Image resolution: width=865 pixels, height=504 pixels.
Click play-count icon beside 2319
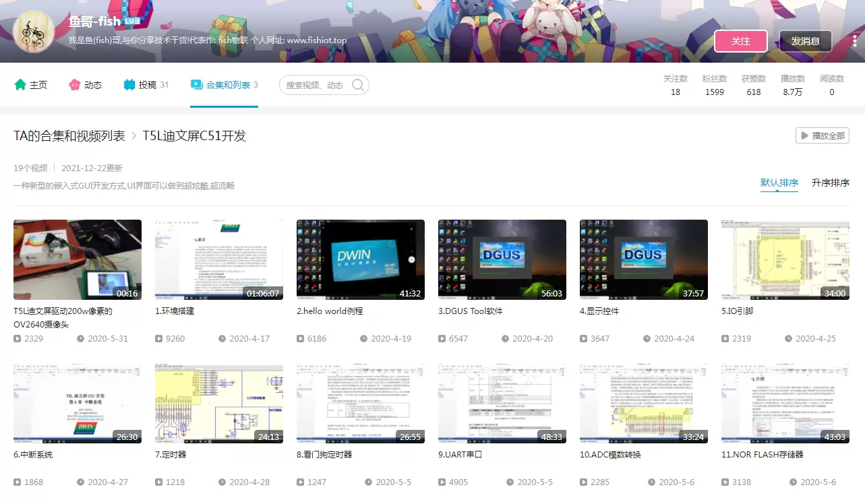click(x=725, y=339)
